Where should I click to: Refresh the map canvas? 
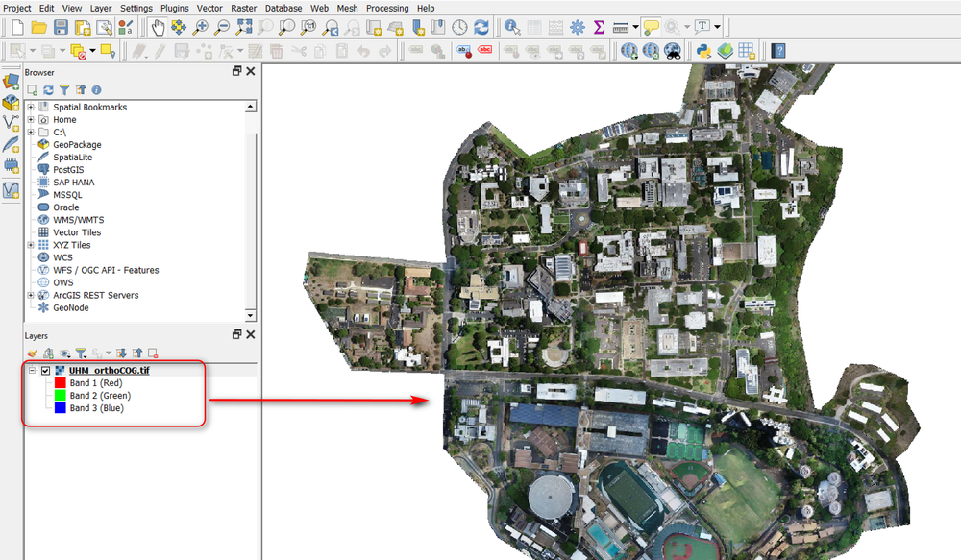481,28
